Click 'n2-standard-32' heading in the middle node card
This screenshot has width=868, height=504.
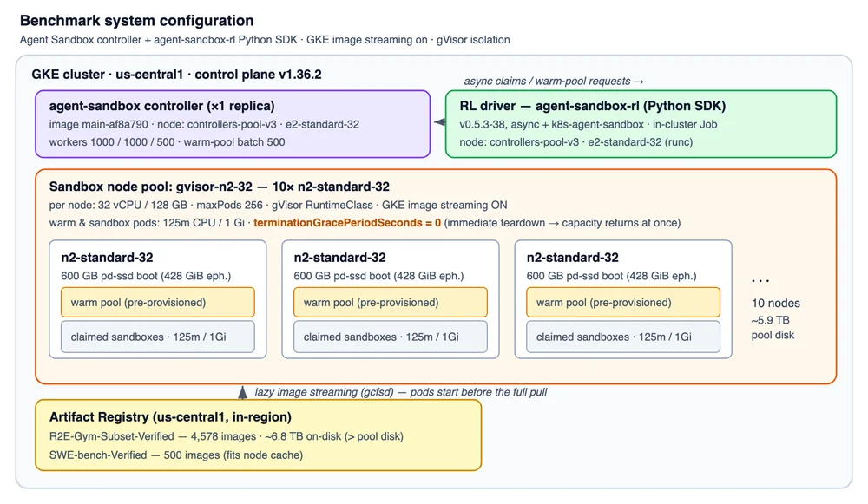339,258
